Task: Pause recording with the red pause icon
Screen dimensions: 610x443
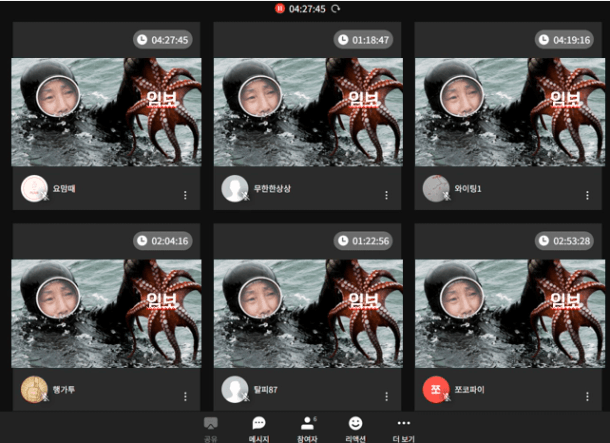Action: pyautogui.click(x=279, y=9)
